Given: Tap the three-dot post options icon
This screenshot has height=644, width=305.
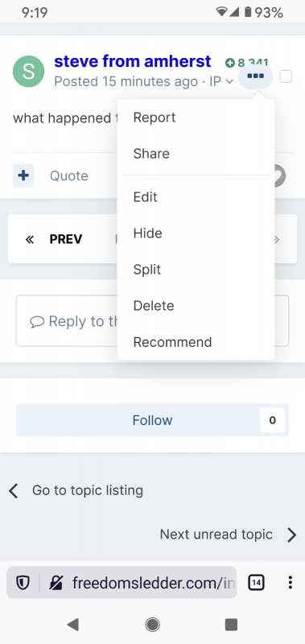Looking at the screenshot, I should tap(255, 76).
